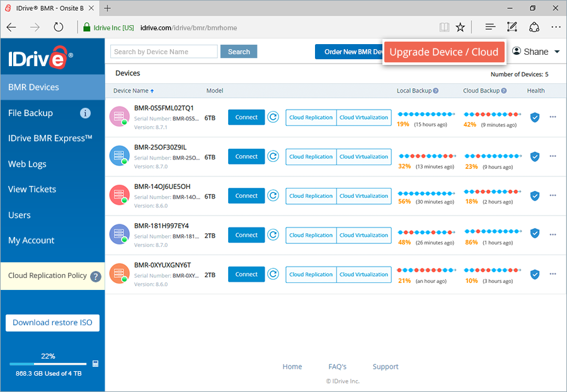Click Order New BMR Device button
The height and width of the screenshot is (392, 567).
[x=349, y=52]
